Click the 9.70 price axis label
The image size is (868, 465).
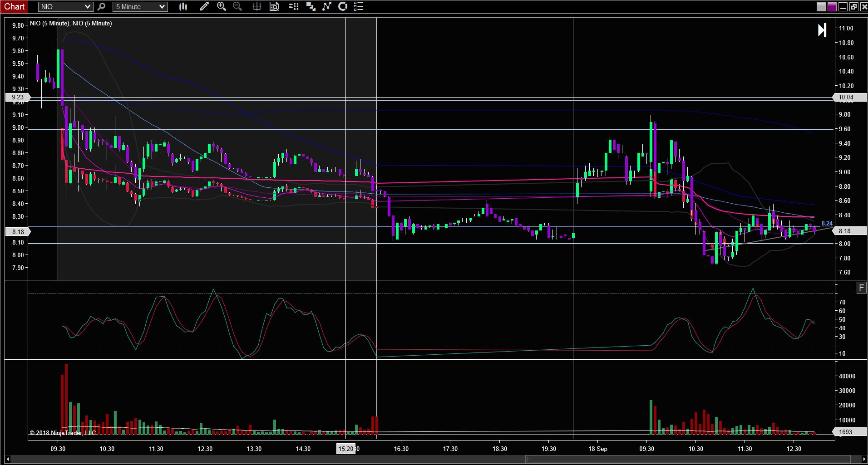tap(18, 38)
